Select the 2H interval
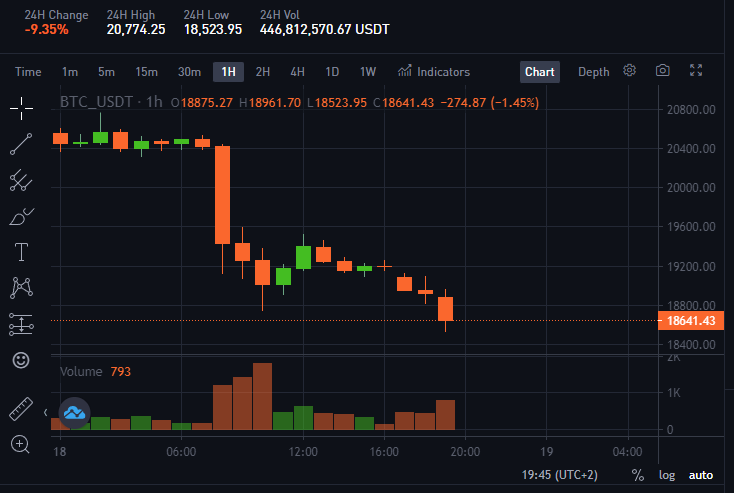This screenshot has width=734, height=493. (x=263, y=72)
